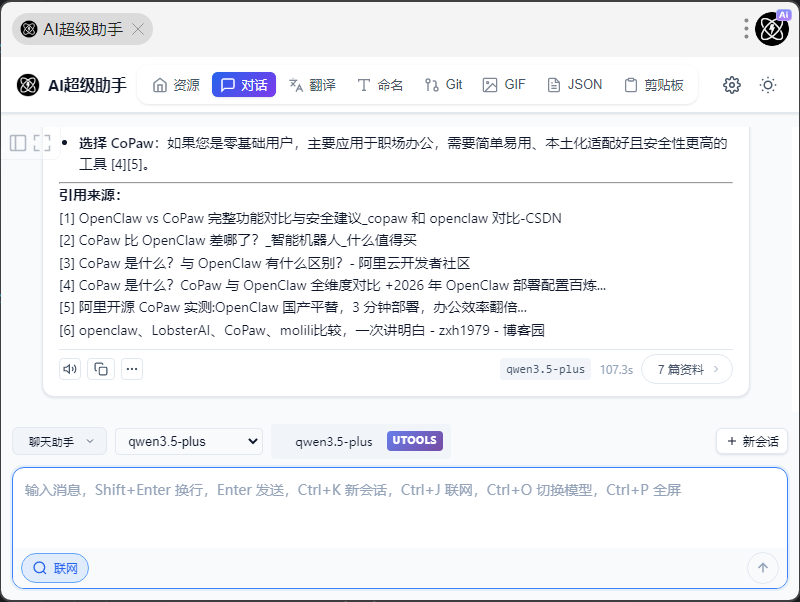Close the AI超级助手 window tab

pos(138,29)
